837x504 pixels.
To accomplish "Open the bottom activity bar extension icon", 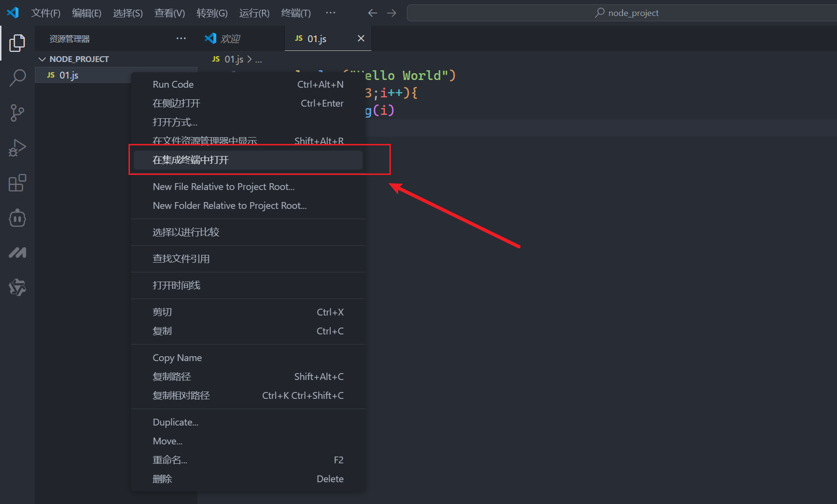I will [17, 287].
